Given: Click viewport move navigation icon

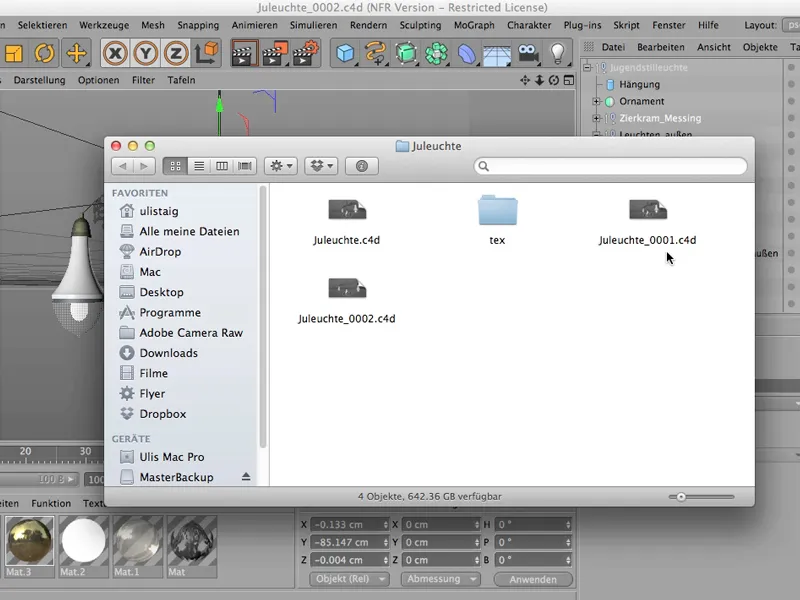Looking at the screenshot, I should pos(524,80).
